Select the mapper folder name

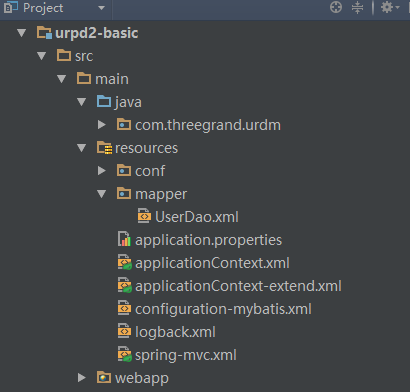pyautogui.click(x=161, y=195)
